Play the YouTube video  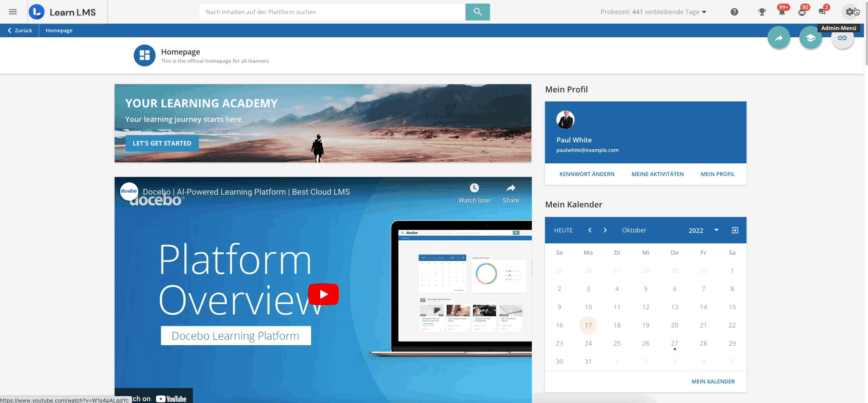(323, 294)
